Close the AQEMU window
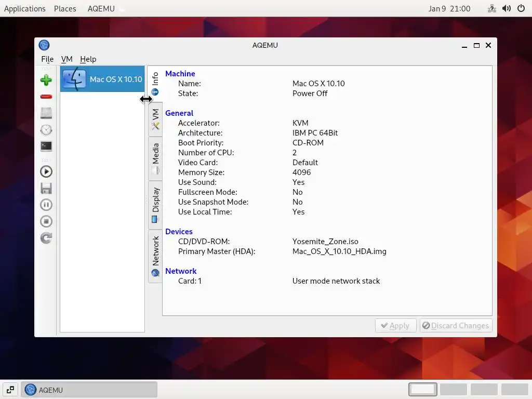 click(488, 45)
